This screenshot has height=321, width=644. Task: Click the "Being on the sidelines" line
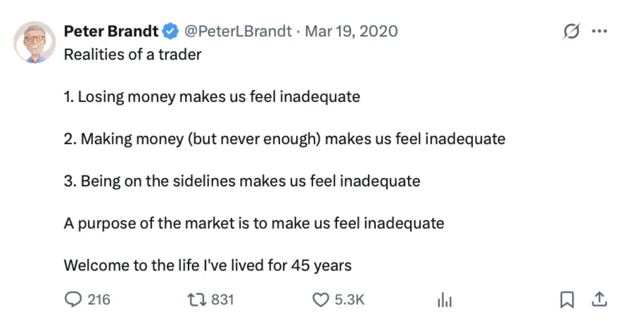point(242,181)
